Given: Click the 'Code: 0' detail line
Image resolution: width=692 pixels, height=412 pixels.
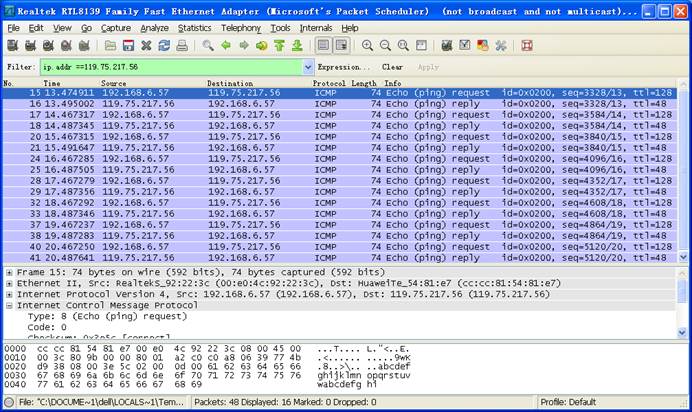Looking at the screenshot, I should coord(47,327).
